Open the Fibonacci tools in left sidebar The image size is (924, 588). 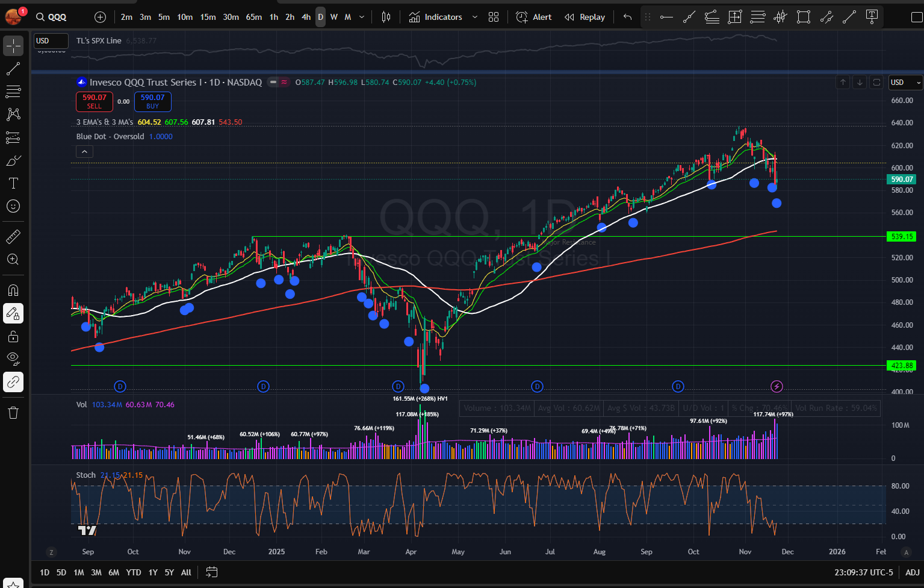(x=13, y=92)
